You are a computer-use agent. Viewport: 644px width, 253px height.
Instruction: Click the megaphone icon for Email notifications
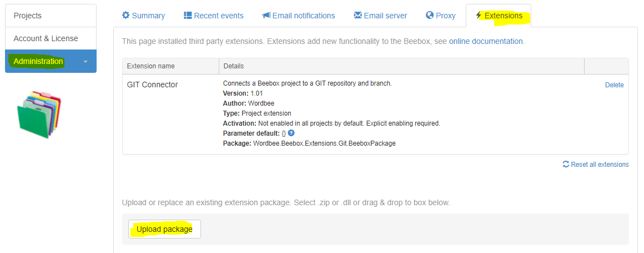(266, 16)
